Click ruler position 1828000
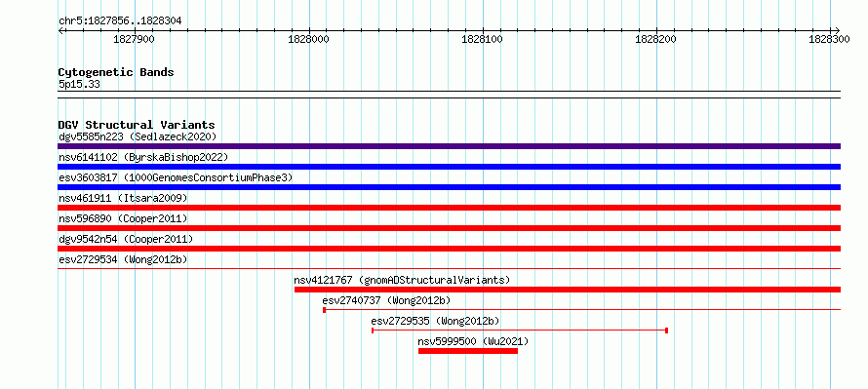Screen dimensions: 868x389 coord(308,40)
